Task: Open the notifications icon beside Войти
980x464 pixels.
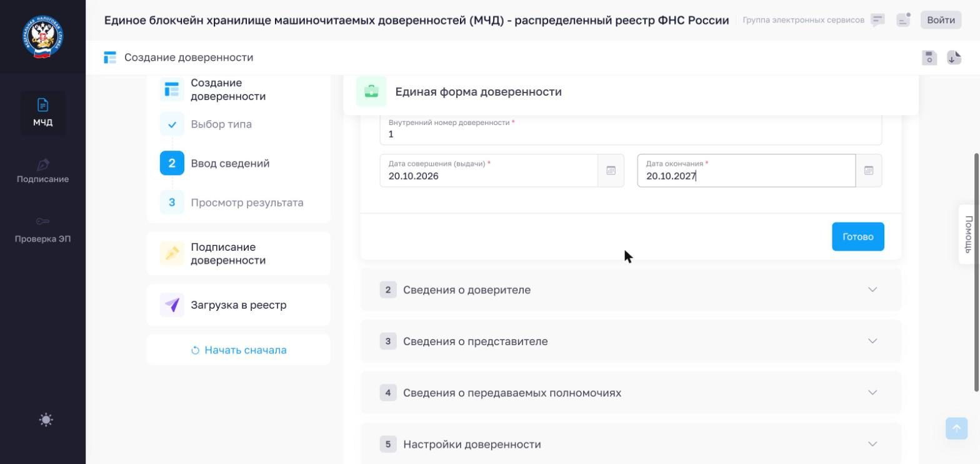Action: 903,20
